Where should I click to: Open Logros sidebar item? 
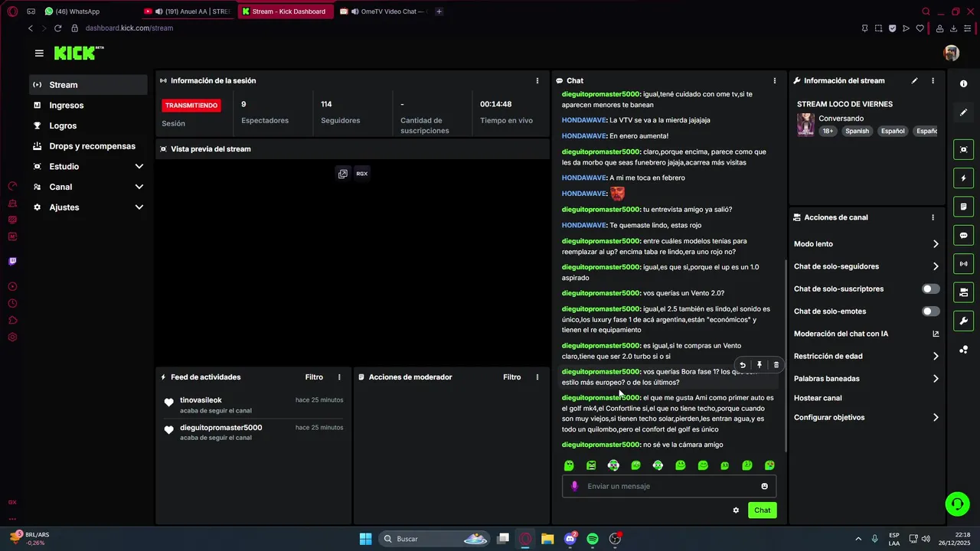pyautogui.click(x=89, y=126)
